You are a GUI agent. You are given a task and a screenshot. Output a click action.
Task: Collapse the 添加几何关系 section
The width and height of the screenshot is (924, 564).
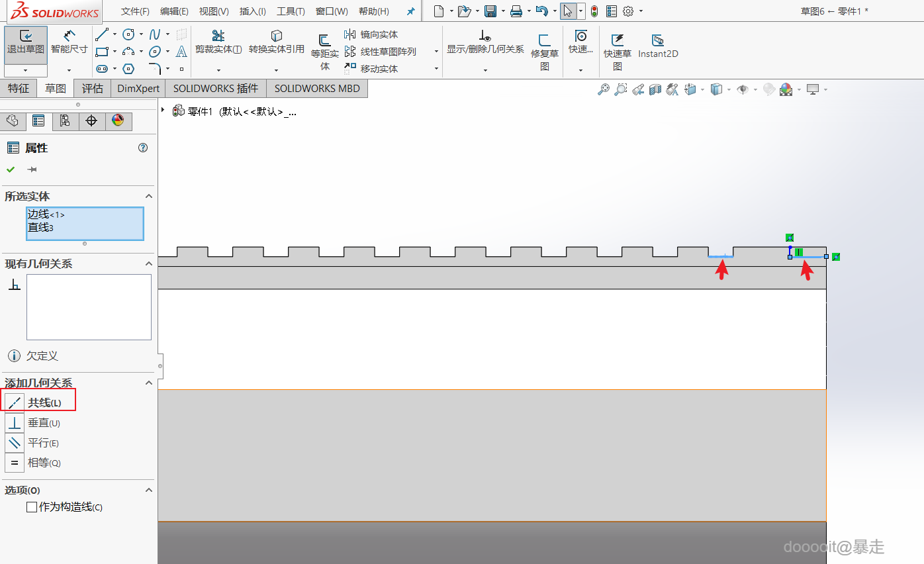149,383
